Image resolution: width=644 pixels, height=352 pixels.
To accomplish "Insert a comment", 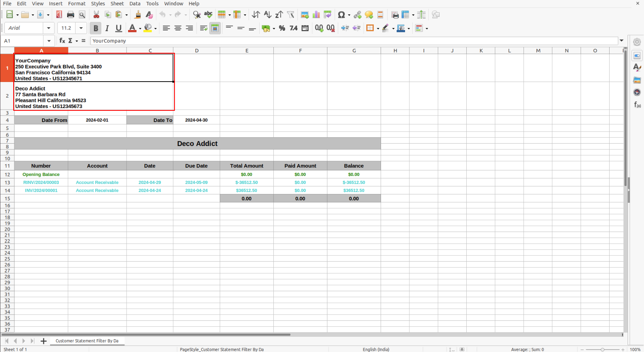I will tap(369, 15).
